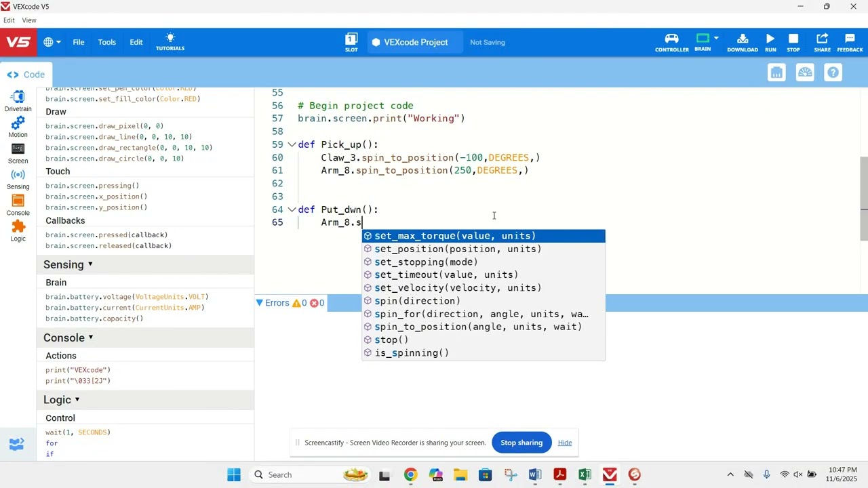Open Microsoft Word from the taskbar
The image size is (868, 488).
[535, 474]
